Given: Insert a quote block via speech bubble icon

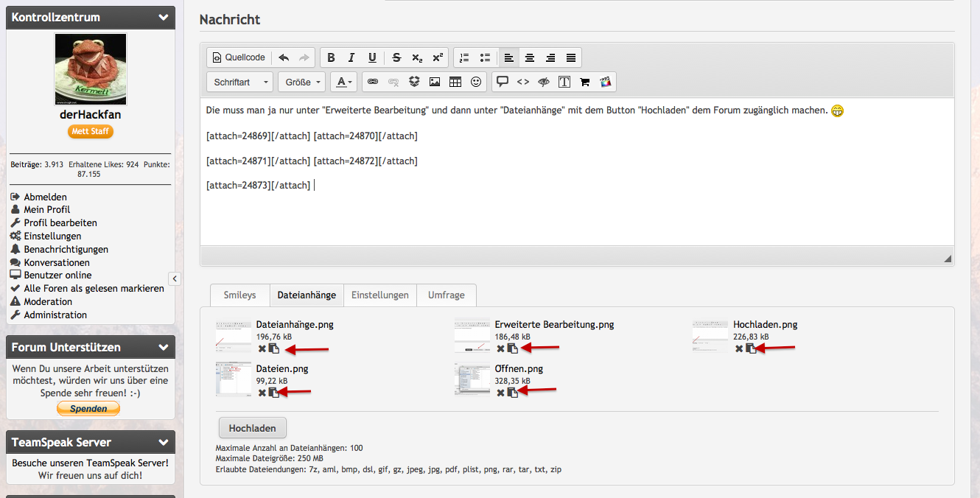Looking at the screenshot, I should (503, 82).
